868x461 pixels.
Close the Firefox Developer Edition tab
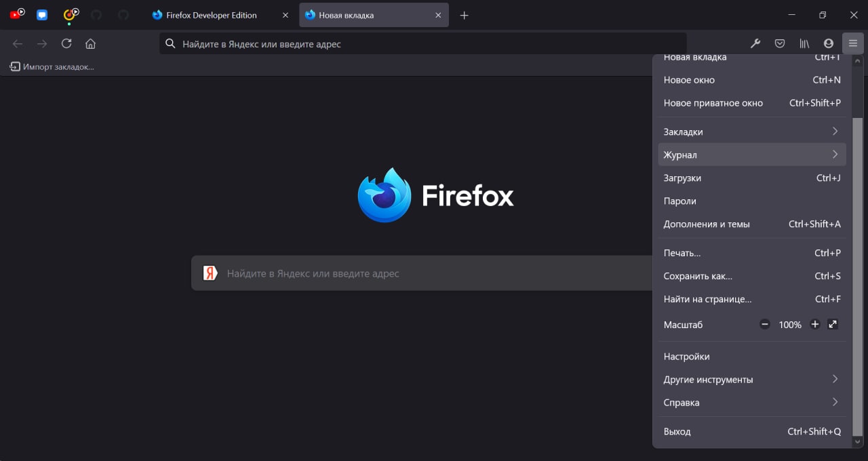pos(285,15)
